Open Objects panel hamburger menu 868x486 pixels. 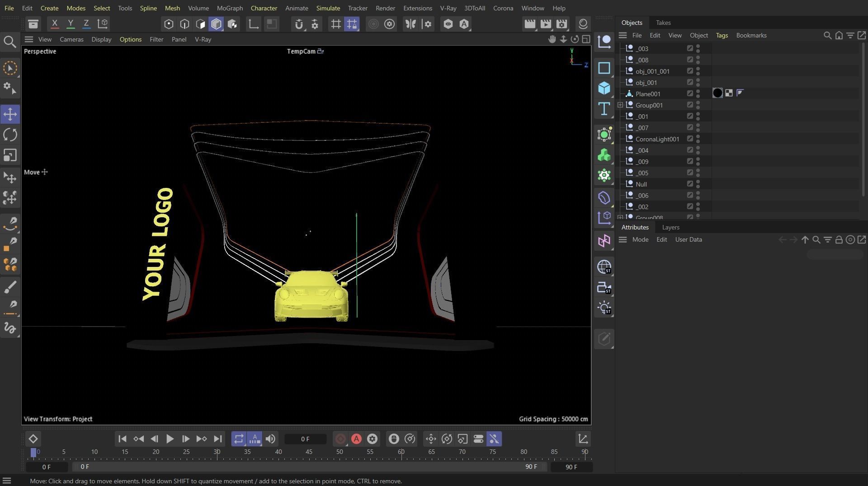(x=623, y=35)
